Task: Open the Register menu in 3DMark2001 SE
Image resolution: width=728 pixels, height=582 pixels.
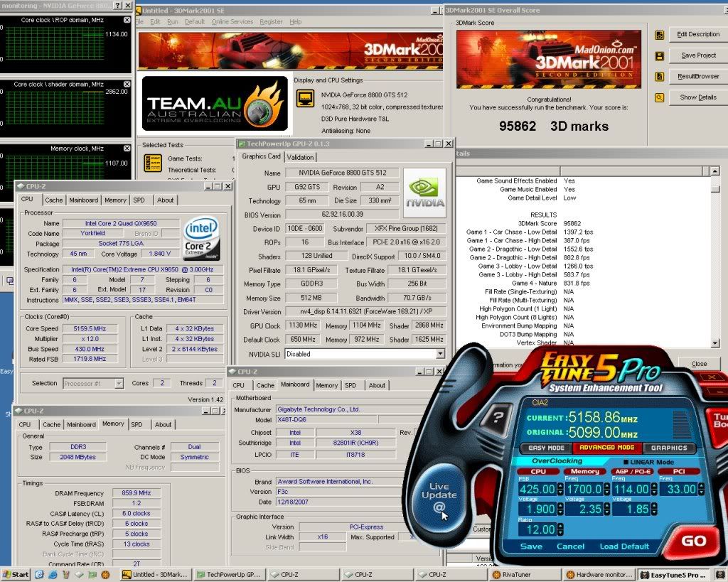Action: [271, 22]
